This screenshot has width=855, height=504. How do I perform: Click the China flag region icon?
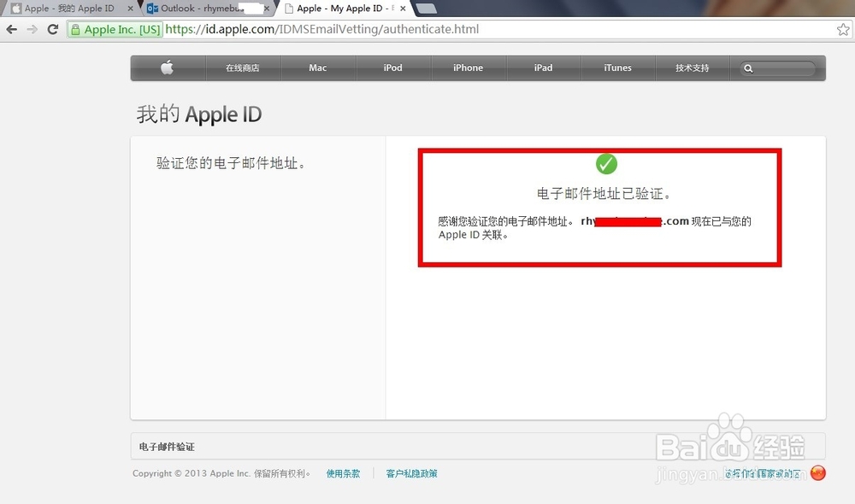tap(818, 473)
